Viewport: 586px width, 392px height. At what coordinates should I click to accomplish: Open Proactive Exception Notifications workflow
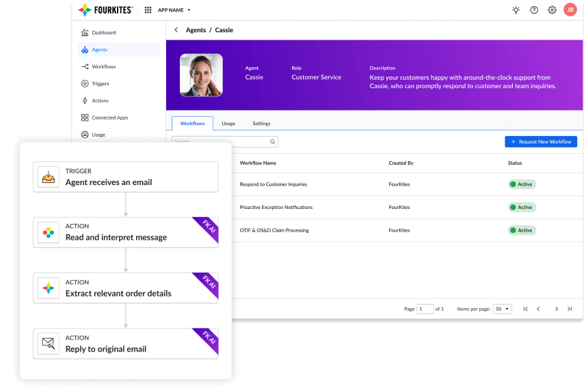[x=276, y=207]
